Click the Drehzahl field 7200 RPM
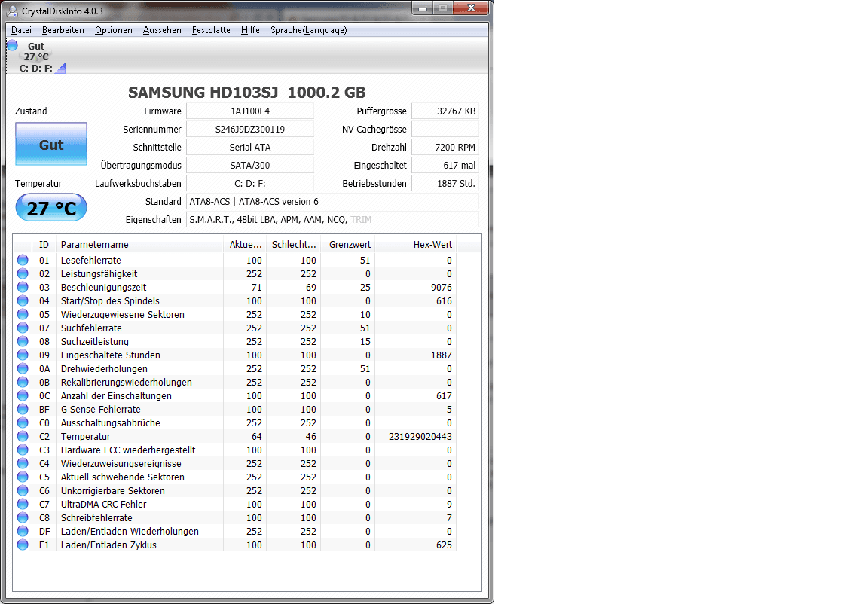Viewport: 868px width, 604px height. pyautogui.click(x=445, y=147)
